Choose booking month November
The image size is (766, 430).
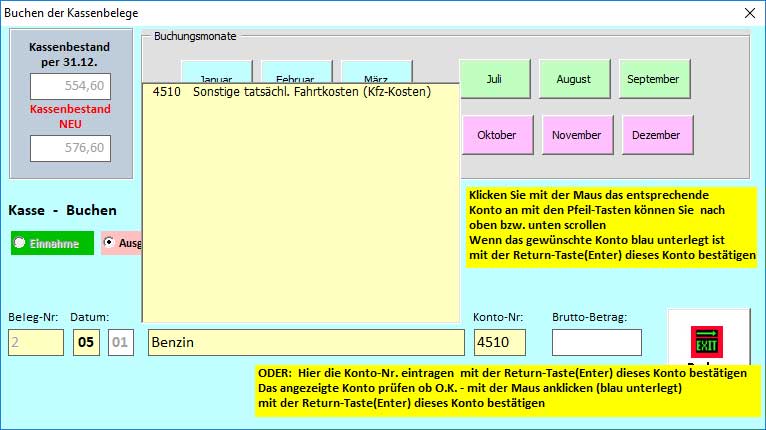click(x=577, y=135)
